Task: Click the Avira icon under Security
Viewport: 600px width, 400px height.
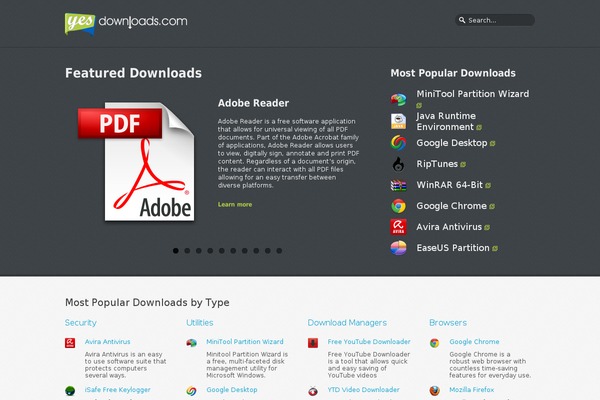Action: tap(70, 343)
